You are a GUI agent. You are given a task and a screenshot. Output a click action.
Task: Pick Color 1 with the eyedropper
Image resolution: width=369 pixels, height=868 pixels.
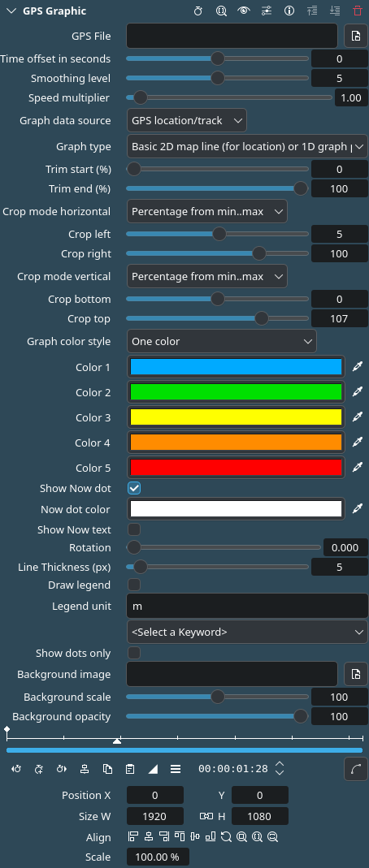(x=358, y=367)
